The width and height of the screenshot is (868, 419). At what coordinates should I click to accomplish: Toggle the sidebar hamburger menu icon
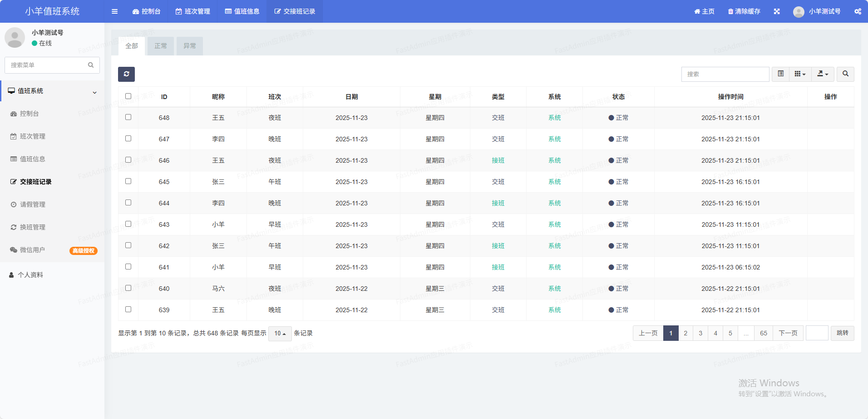pyautogui.click(x=114, y=11)
